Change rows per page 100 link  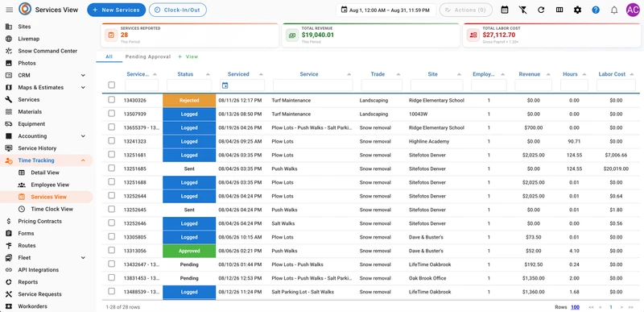point(575,307)
